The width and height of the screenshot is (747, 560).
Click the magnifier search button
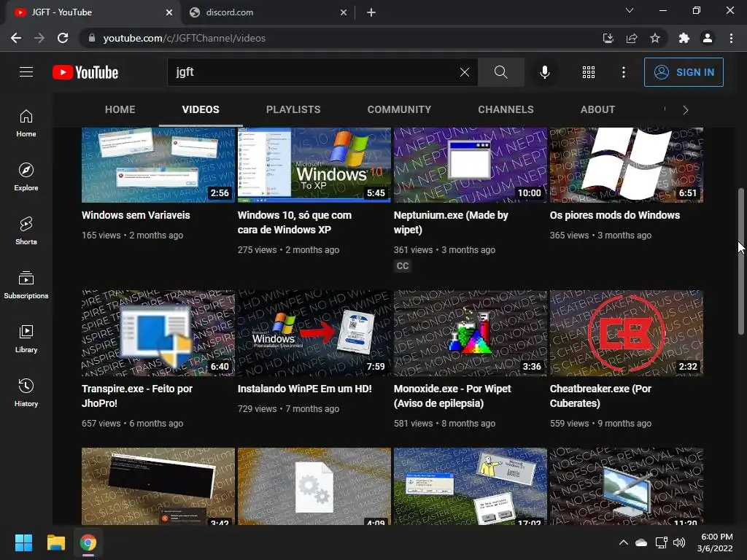pos(500,72)
